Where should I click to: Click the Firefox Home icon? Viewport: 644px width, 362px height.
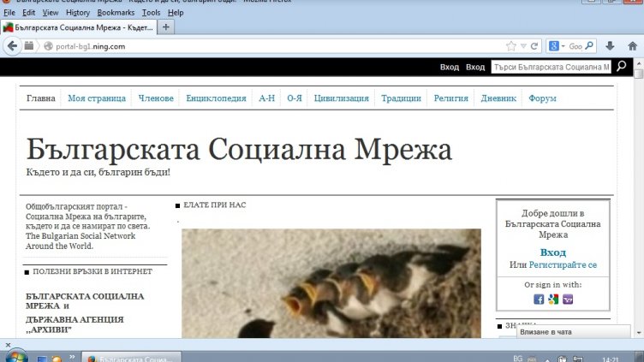click(x=633, y=46)
